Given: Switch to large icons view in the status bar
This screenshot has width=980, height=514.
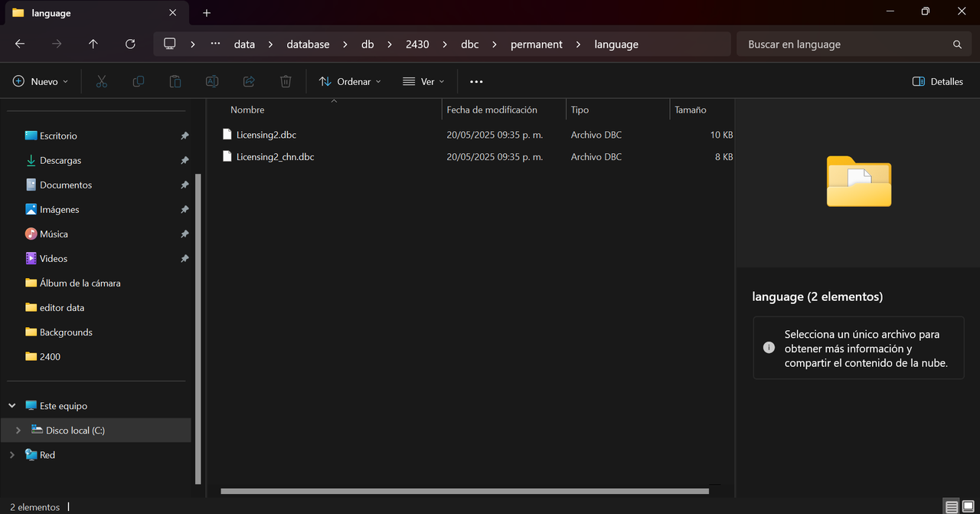Looking at the screenshot, I should pyautogui.click(x=968, y=507).
